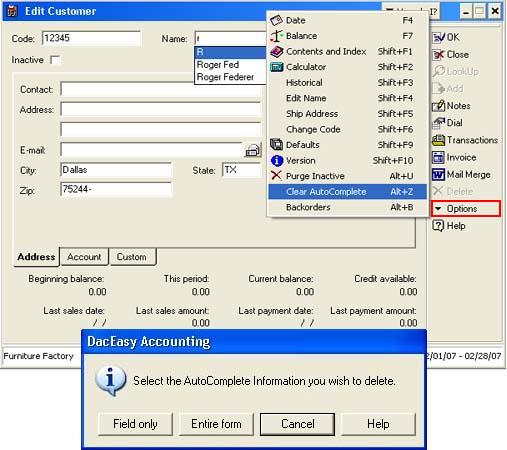Click the OK checkmark icon
The width and height of the screenshot is (507, 450).
439,37
